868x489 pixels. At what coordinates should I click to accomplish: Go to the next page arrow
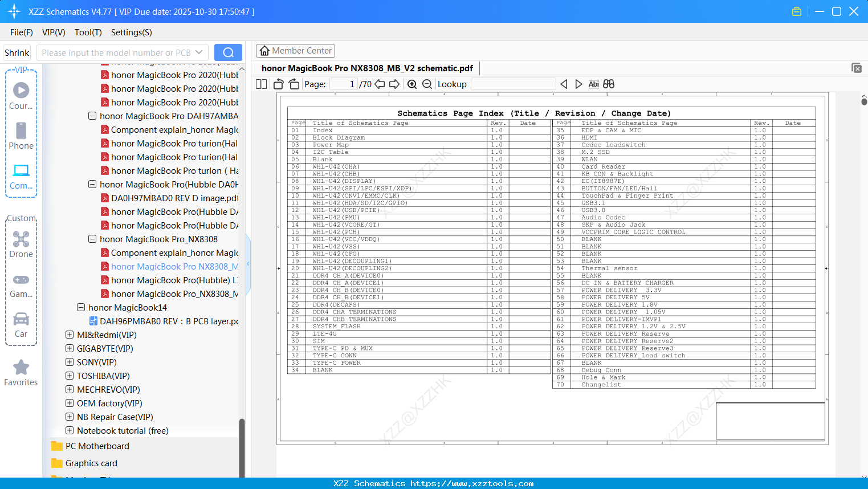(394, 84)
